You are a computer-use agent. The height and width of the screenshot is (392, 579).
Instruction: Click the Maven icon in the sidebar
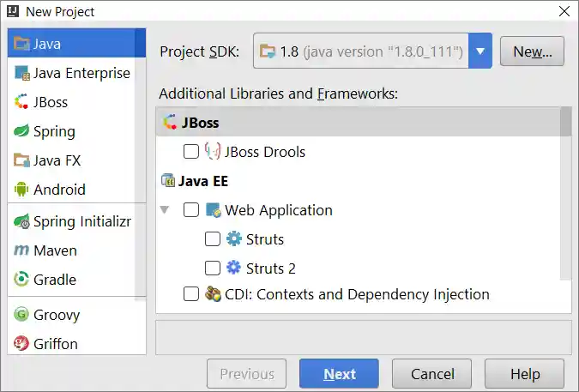[x=21, y=250]
